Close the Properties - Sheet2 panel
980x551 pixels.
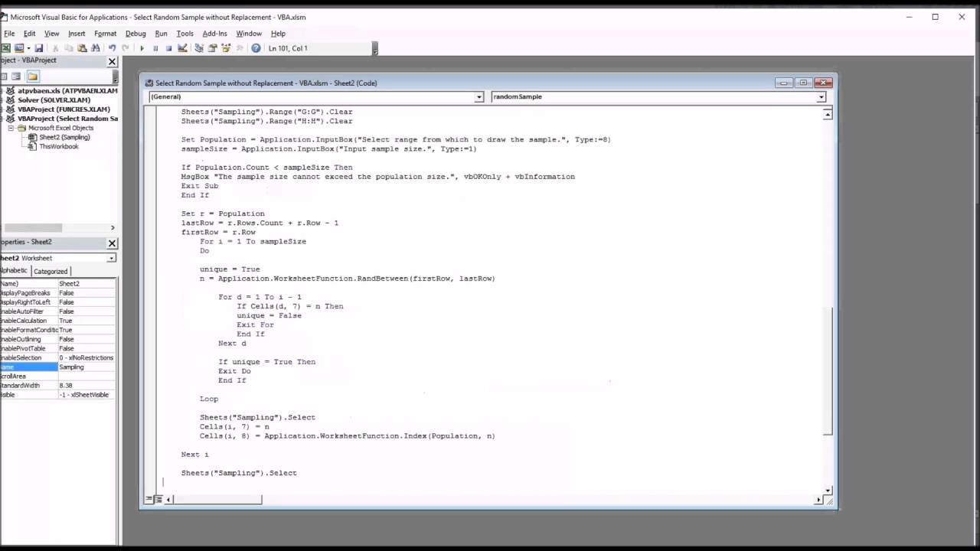tap(112, 243)
